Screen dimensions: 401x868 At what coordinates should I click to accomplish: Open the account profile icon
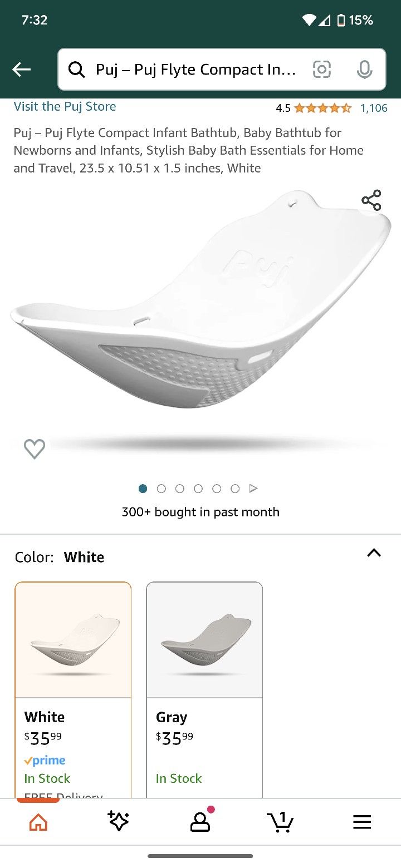200,822
